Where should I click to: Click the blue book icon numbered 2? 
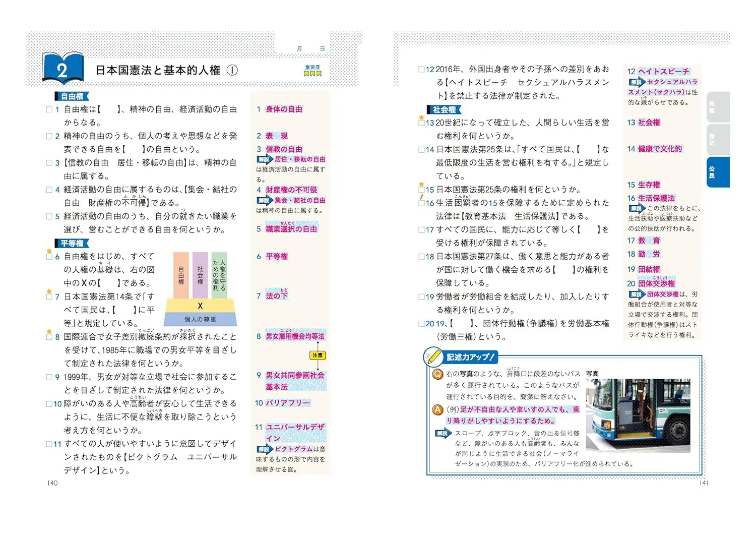(x=62, y=68)
